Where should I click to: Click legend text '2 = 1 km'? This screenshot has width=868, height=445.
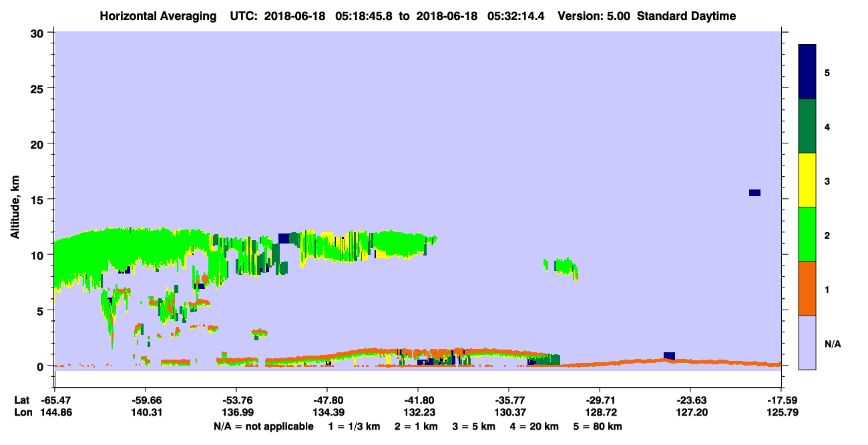tap(416, 426)
